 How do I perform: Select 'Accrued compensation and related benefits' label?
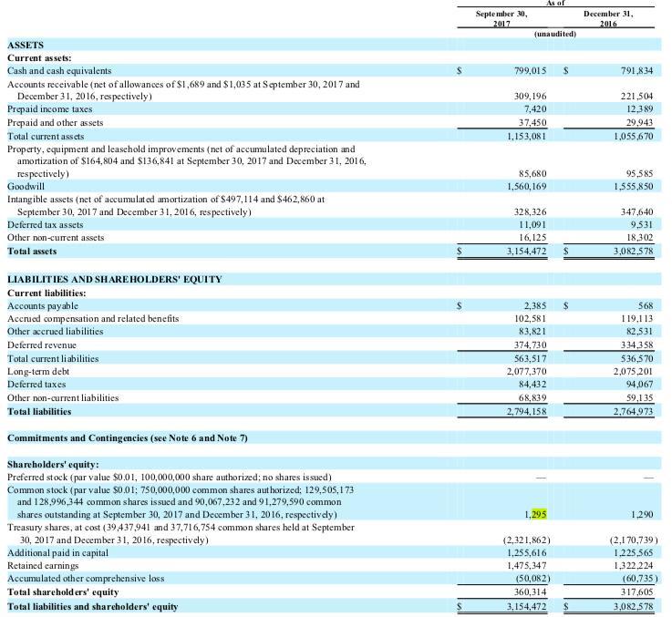tap(93, 319)
